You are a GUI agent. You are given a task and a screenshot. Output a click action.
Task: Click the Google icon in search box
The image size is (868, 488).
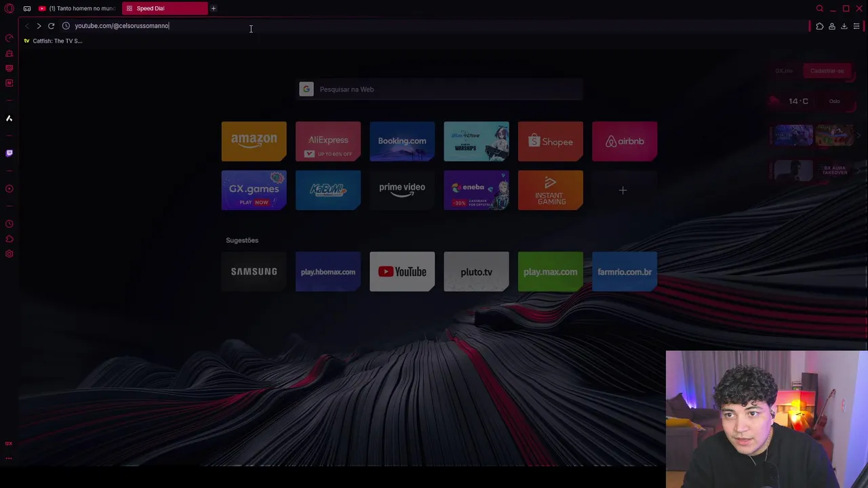[x=307, y=89]
